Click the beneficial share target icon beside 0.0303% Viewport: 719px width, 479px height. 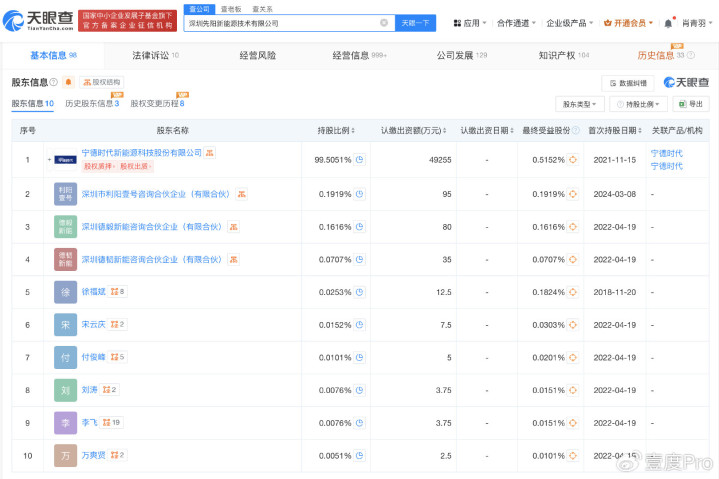pos(573,325)
